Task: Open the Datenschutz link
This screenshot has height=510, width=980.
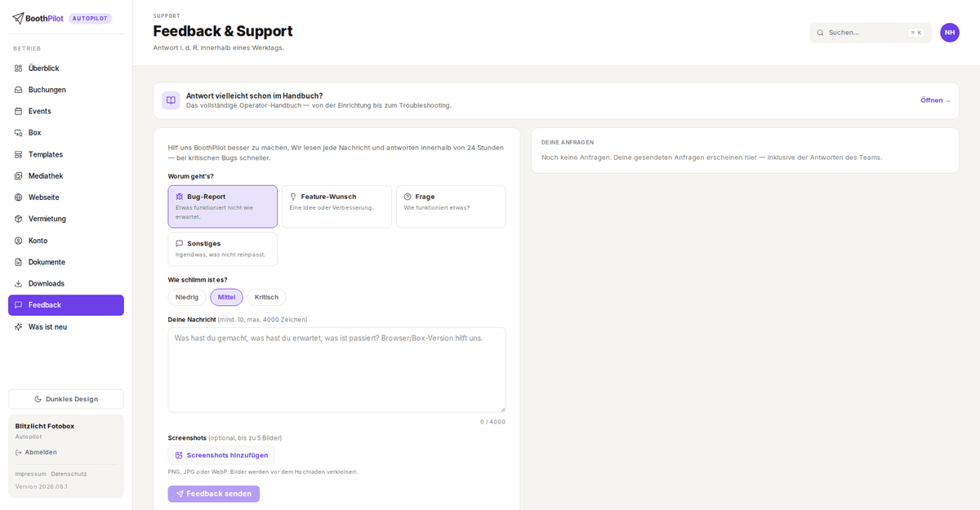Action: pyautogui.click(x=69, y=474)
